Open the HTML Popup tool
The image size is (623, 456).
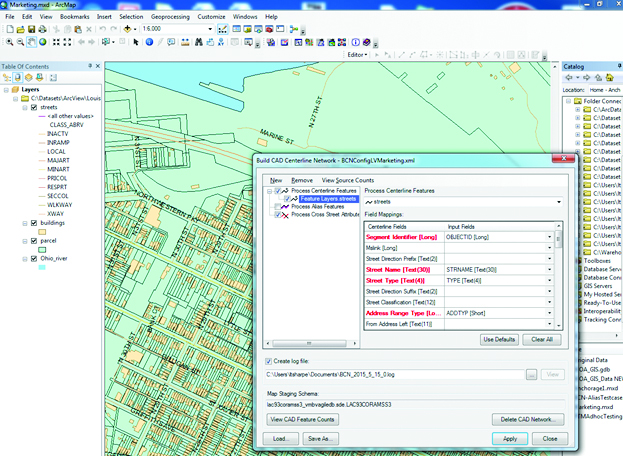tap(171, 42)
